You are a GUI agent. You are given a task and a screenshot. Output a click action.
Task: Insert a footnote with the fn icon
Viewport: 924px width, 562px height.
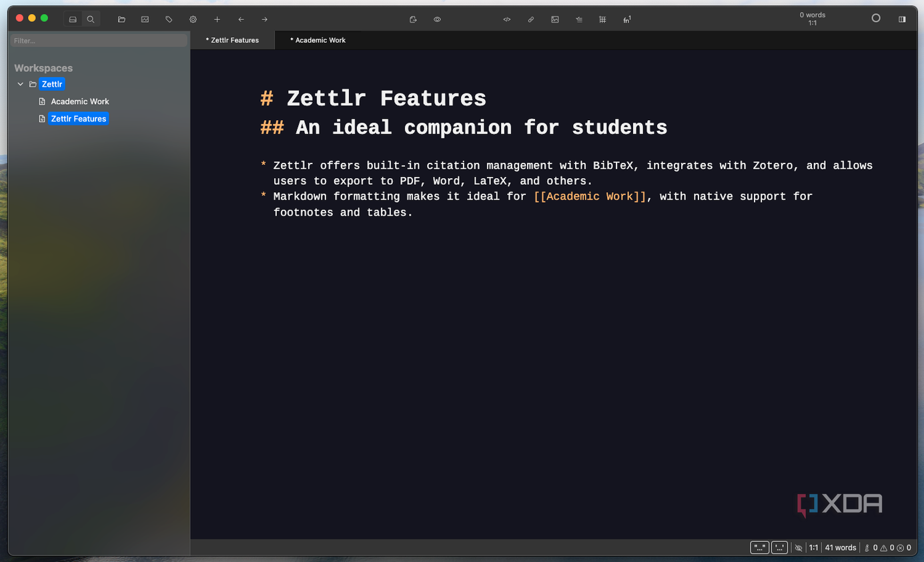[627, 19]
